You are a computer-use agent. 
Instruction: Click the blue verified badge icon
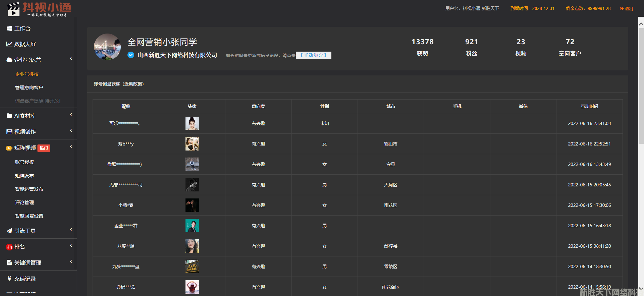(131, 55)
